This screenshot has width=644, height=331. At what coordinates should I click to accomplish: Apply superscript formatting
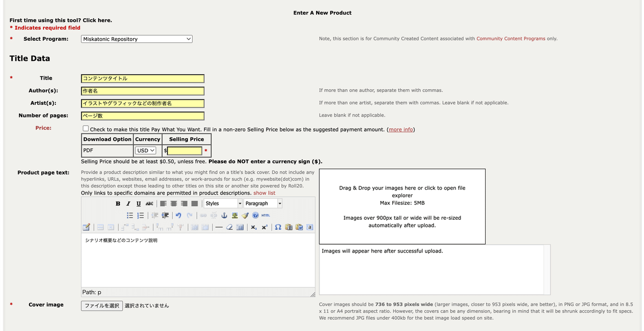(265, 227)
